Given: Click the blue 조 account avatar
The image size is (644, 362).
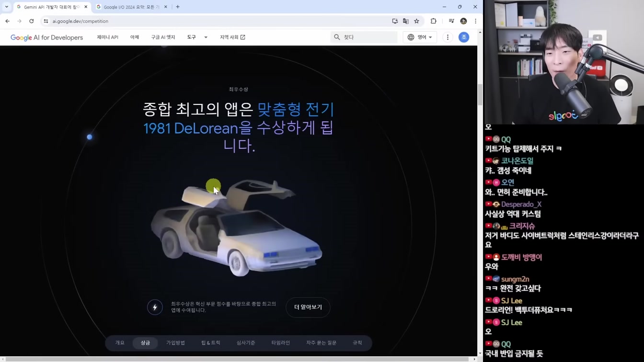Looking at the screenshot, I should [464, 37].
